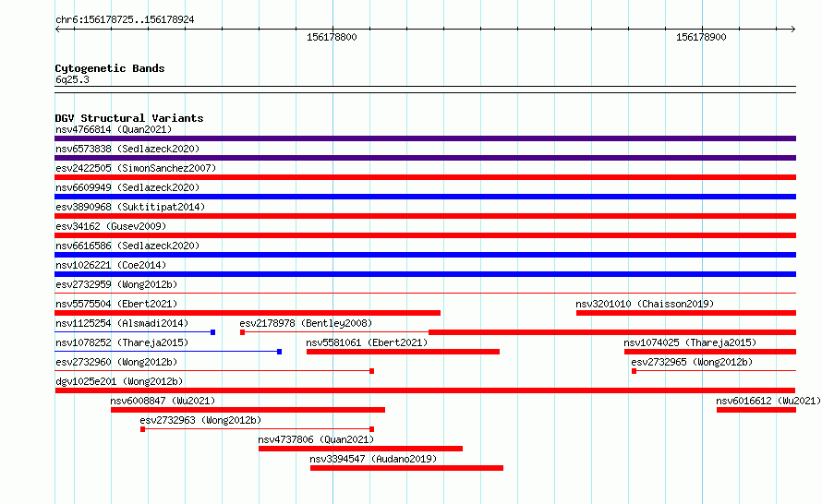Screen dimensions: 822x504
Task: Click nsv6016612 (Wu2021) label
Action: pyautogui.click(x=768, y=401)
